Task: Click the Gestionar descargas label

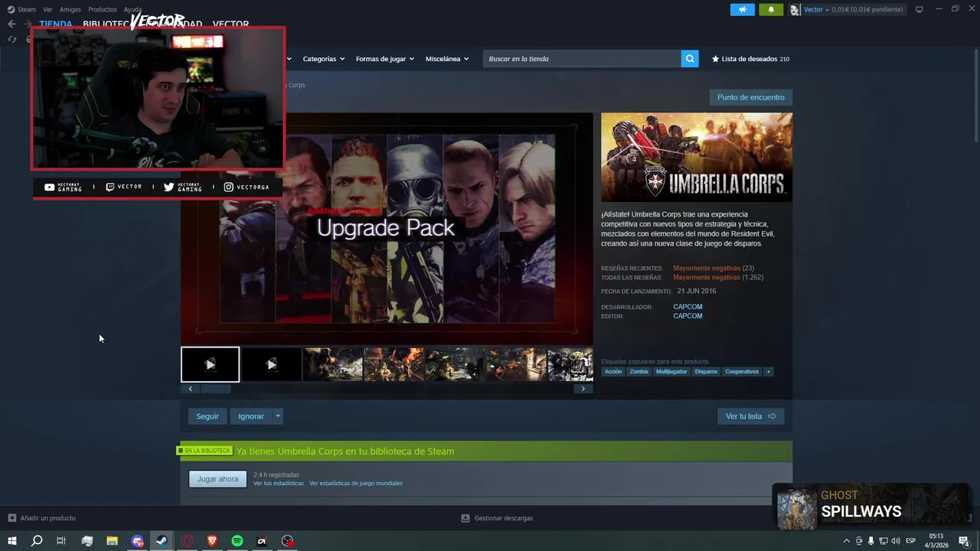Action: pyautogui.click(x=504, y=518)
